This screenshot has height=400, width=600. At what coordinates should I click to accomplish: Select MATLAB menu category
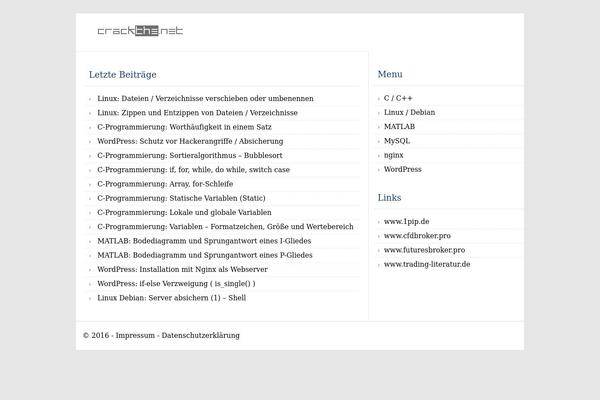399,126
